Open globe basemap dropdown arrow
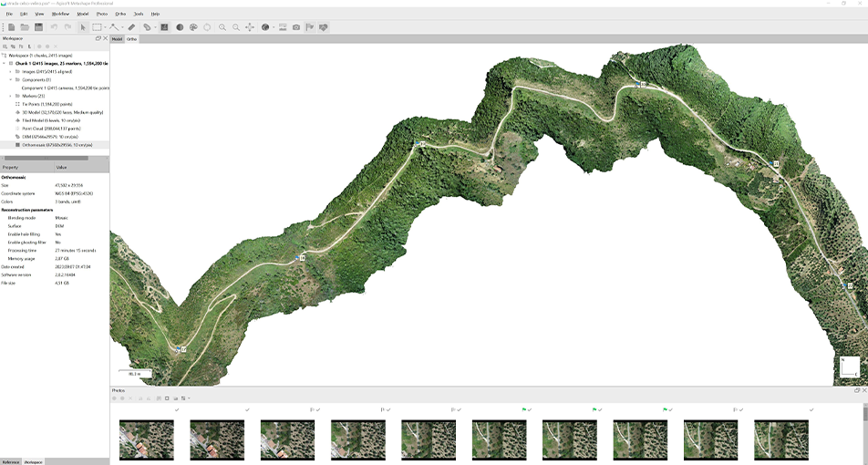 pyautogui.click(x=274, y=27)
